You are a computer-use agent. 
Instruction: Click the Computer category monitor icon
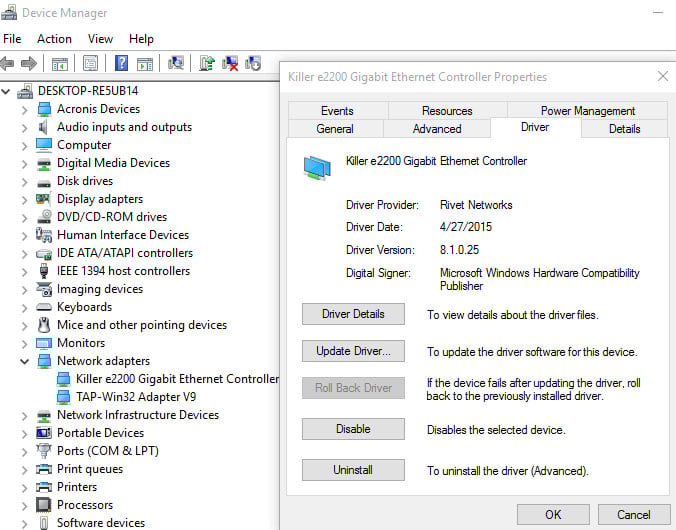pyautogui.click(x=44, y=145)
